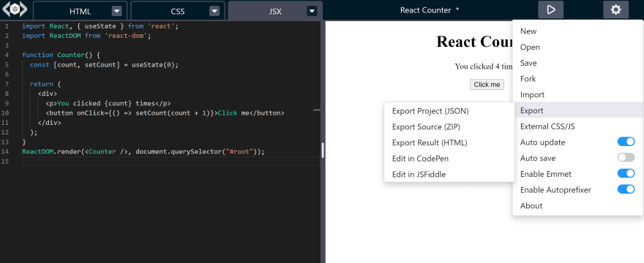The width and height of the screenshot is (644, 263).
Task: Switch to the HTML editor tab
Action: pos(80,11)
